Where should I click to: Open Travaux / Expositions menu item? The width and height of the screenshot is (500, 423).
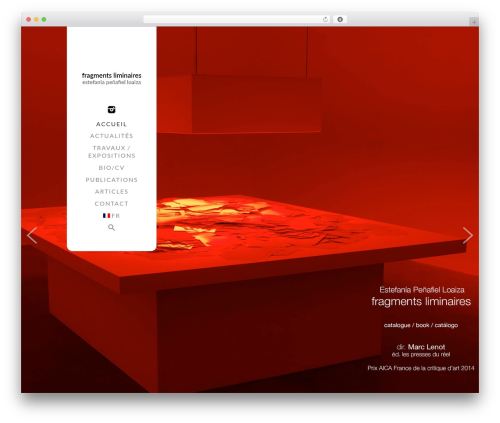coord(111,152)
